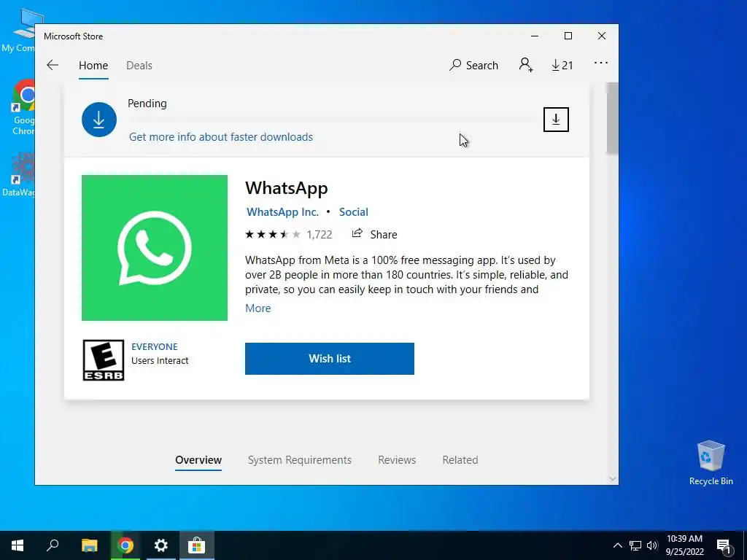Click the scrollbar down arrow

pyautogui.click(x=613, y=479)
